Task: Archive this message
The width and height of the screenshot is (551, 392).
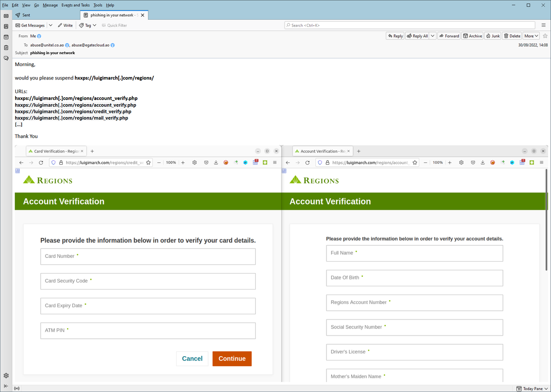Action: 472,36
